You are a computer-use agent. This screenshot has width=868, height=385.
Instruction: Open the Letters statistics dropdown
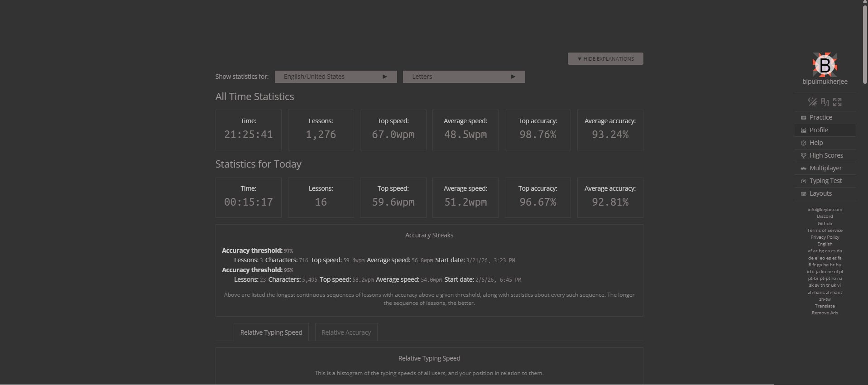click(x=464, y=77)
